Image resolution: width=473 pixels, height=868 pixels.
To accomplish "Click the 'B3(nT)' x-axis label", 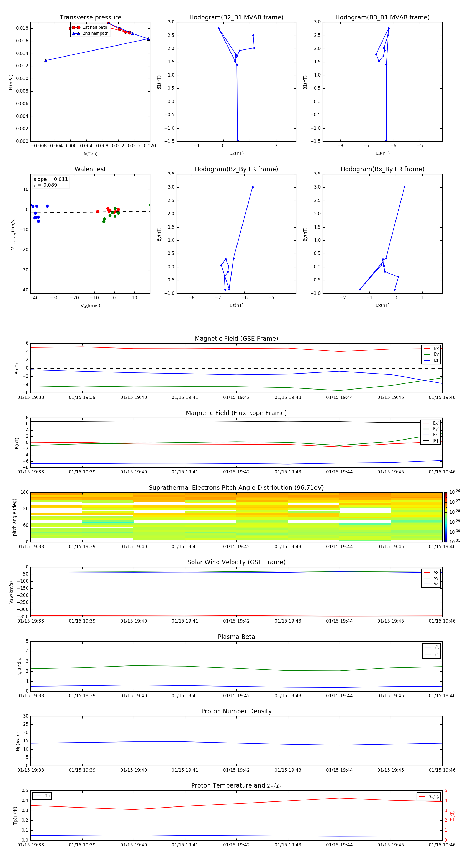I will (382, 153).
